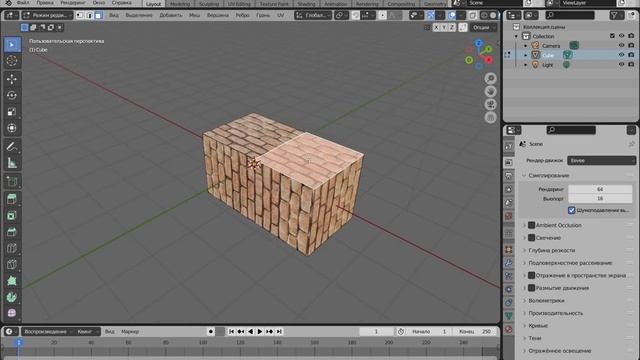Adjust Вьюпорт samples field value 16

(x=600, y=198)
